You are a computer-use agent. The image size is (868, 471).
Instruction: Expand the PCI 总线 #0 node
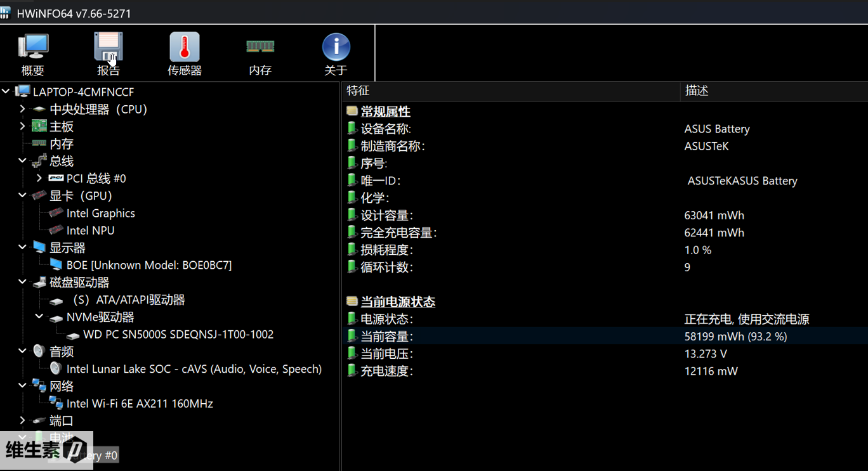[39, 179]
